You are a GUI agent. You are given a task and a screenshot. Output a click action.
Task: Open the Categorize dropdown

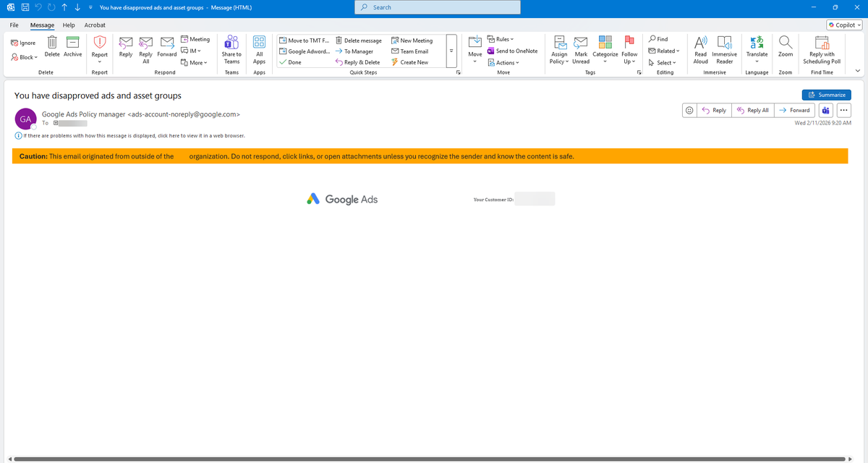tap(605, 50)
